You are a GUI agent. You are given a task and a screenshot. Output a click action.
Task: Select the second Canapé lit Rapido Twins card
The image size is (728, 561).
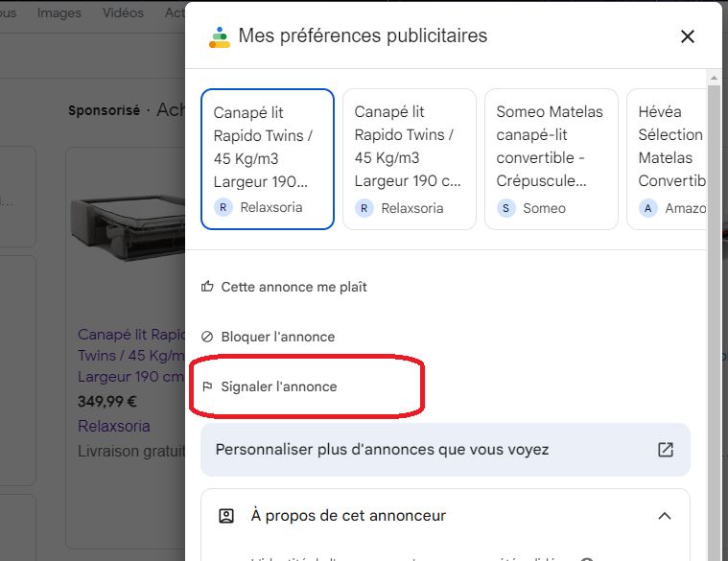tap(410, 159)
